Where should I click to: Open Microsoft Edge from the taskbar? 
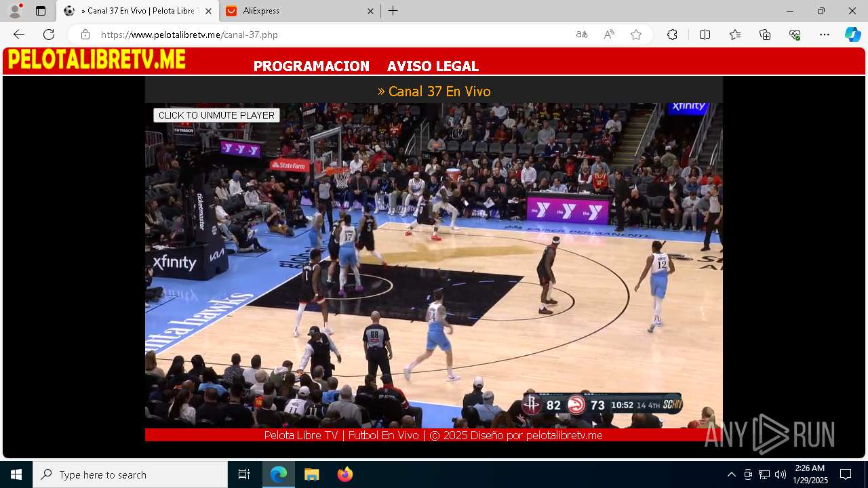point(279,474)
